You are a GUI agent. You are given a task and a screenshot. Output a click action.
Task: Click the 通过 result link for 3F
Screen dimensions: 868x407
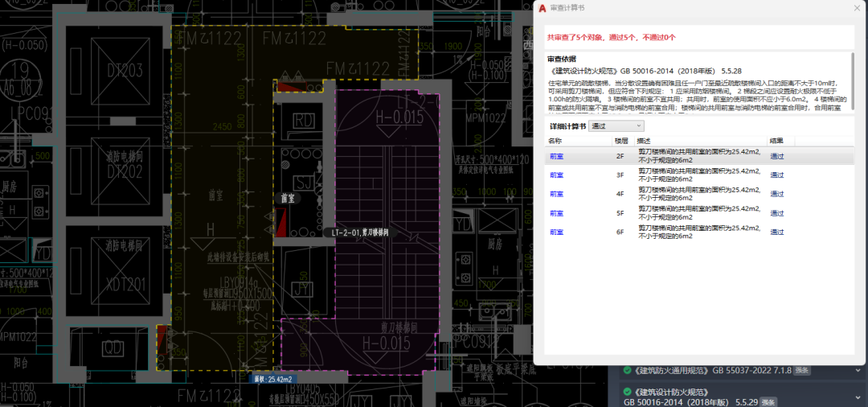point(777,175)
